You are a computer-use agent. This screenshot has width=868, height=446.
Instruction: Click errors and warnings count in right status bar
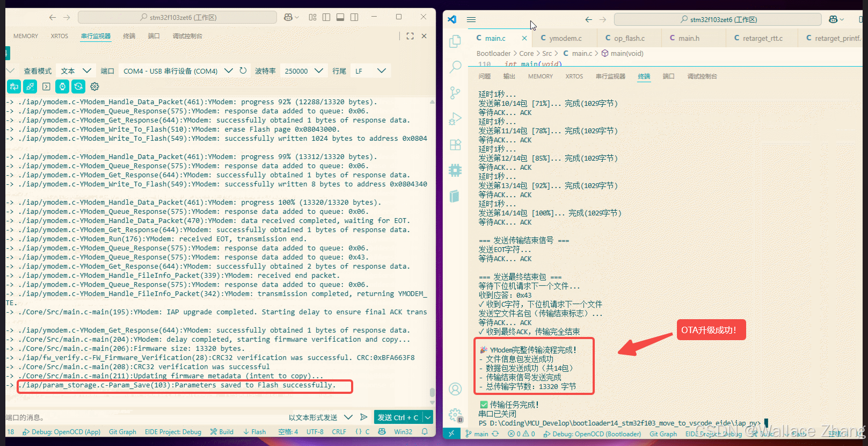[521, 434]
